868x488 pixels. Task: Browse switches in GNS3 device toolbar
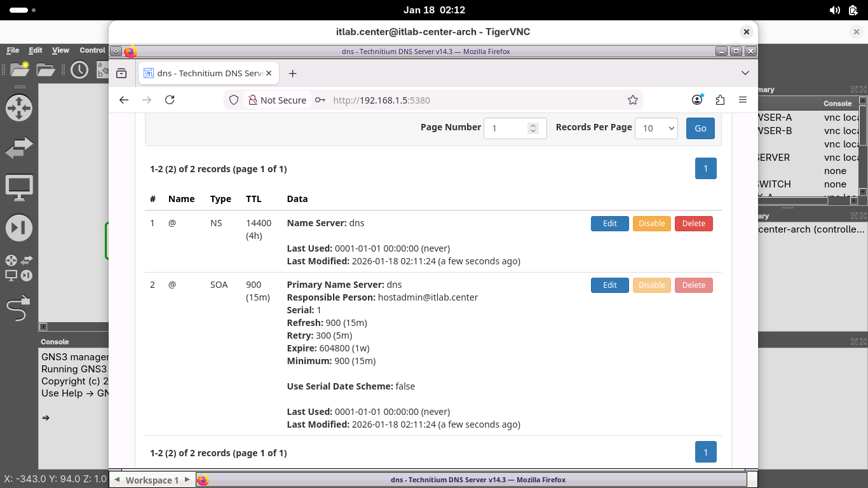(x=18, y=148)
